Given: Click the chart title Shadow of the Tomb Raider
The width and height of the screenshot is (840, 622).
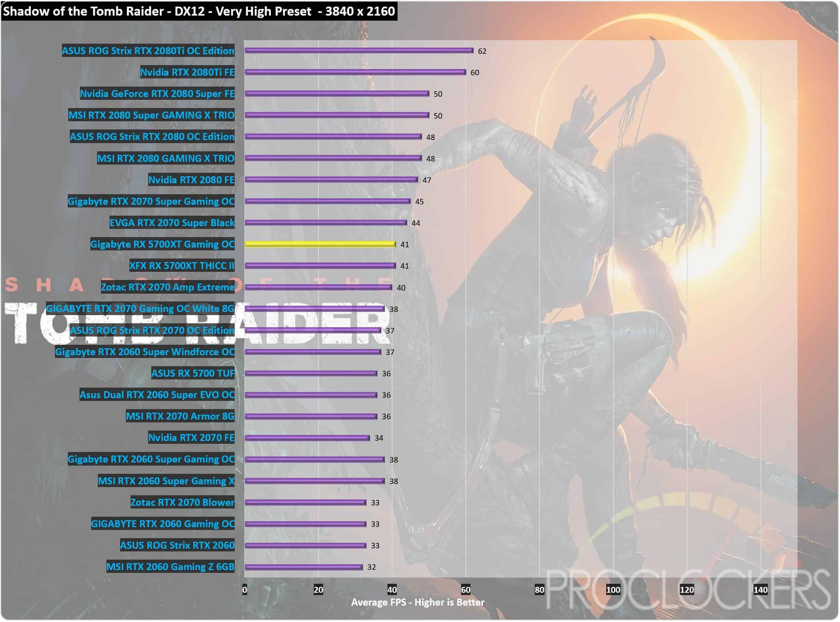Looking at the screenshot, I should pyautogui.click(x=199, y=11).
